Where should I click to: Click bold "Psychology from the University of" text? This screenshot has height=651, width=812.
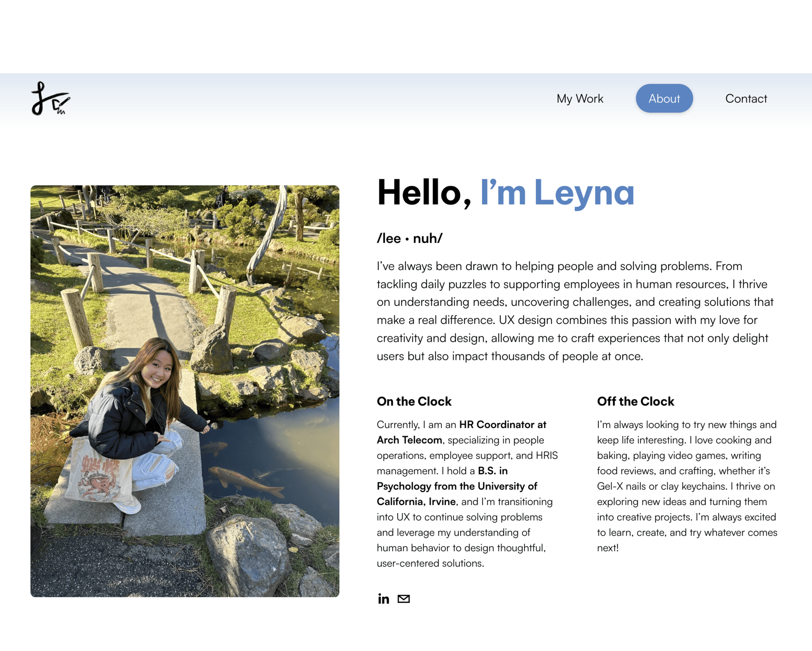(x=457, y=486)
